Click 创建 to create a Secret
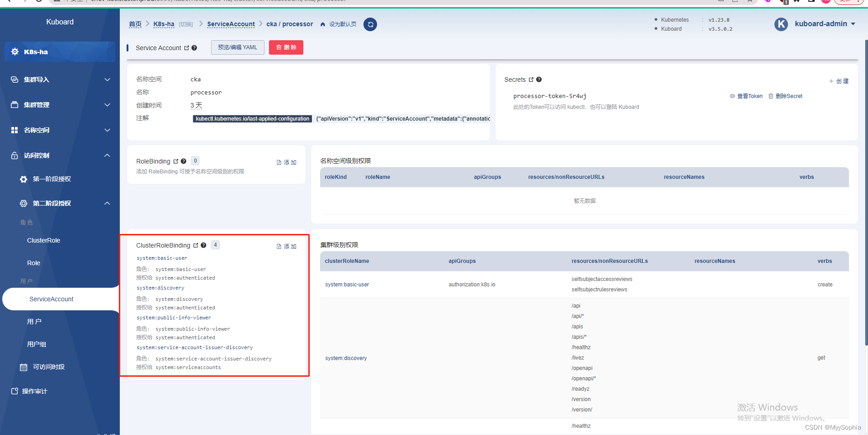The width and height of the screenshot is (868, 435). point(839,81)
